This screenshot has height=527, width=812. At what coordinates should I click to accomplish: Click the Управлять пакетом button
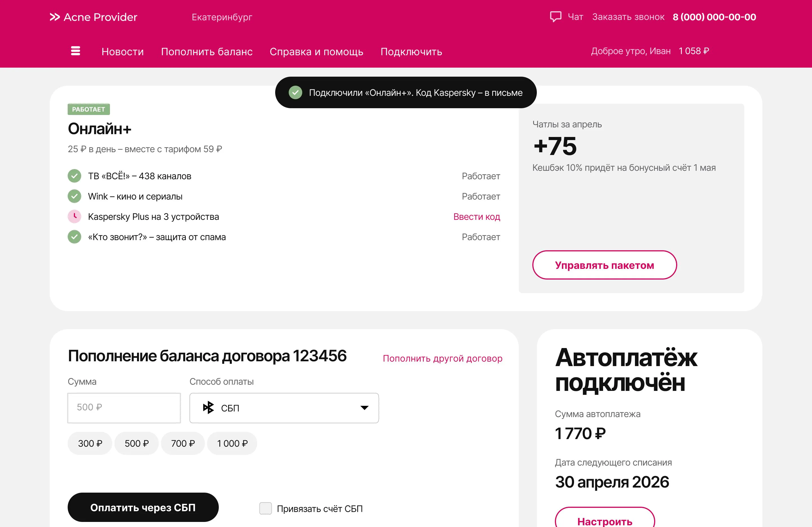[604, 265]
